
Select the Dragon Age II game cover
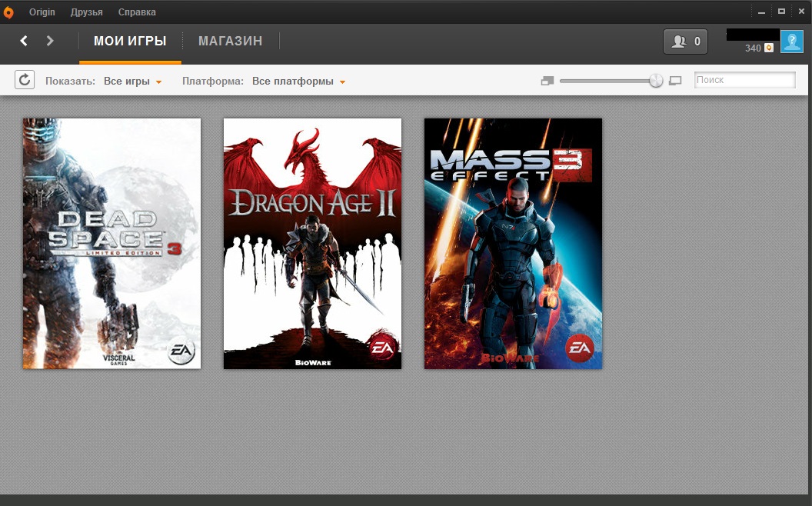[312, 244]
